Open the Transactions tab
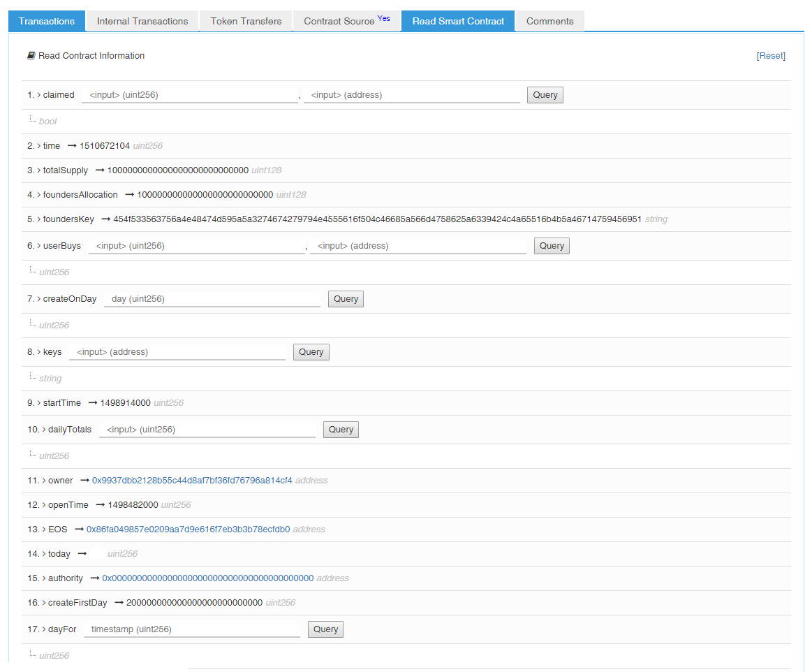 (x=47, y=21)
